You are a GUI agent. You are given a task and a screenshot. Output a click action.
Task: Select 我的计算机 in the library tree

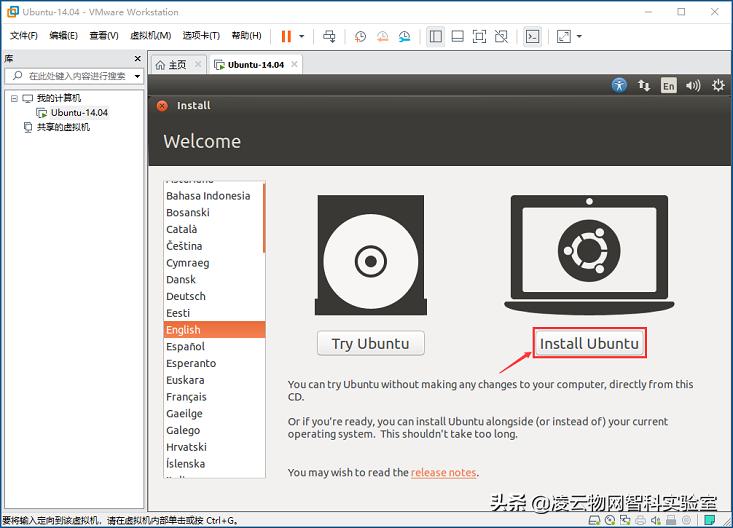point(58,98)
